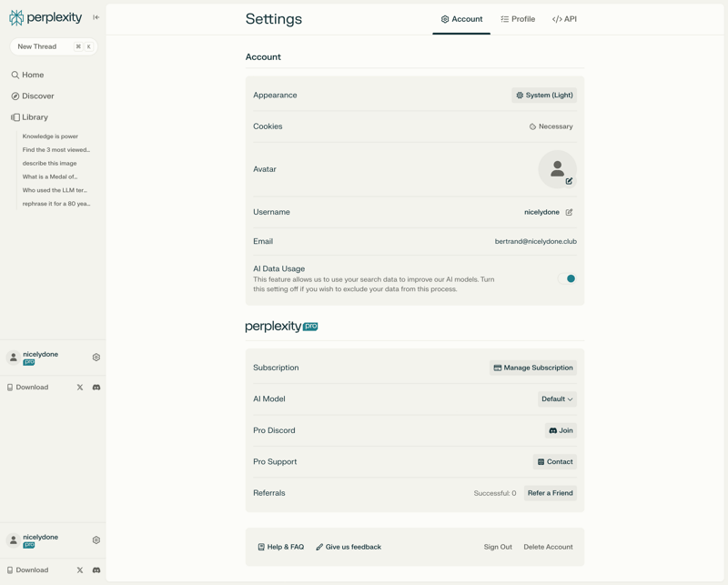Click the X icon next to Download
This screenshot has height=585, width=728.
pos(81,387)
